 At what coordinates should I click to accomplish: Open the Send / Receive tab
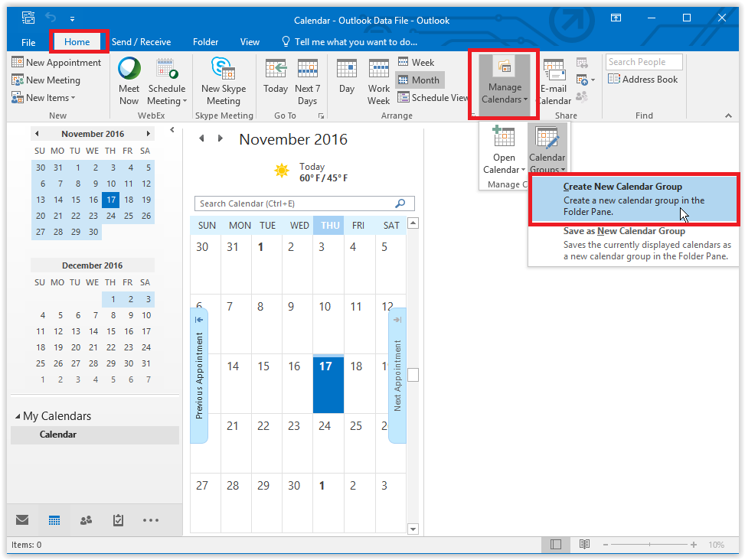pos(141,42)
